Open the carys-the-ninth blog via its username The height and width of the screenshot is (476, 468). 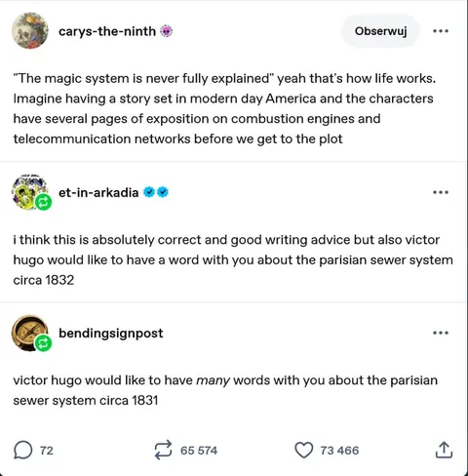coord(107,31)
